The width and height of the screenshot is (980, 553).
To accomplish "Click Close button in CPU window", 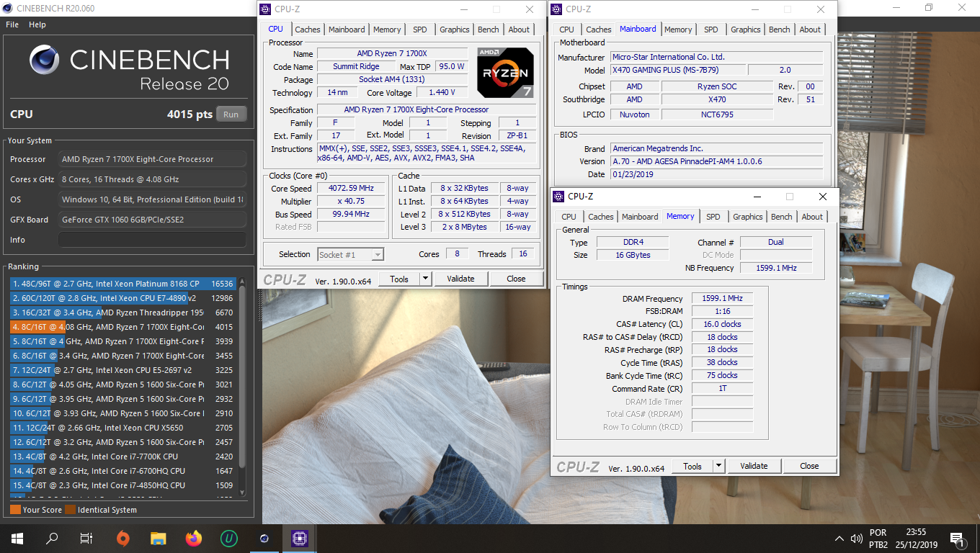I will tap(516, 279).
